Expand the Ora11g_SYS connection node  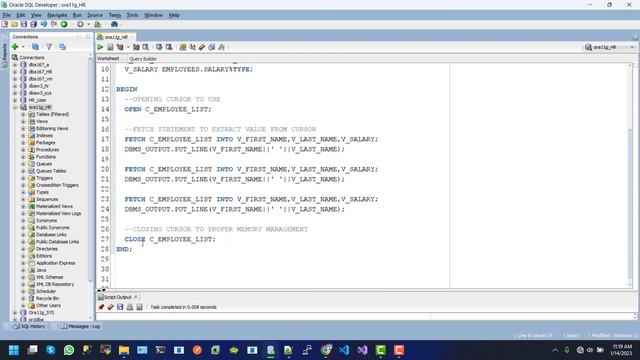15,313
